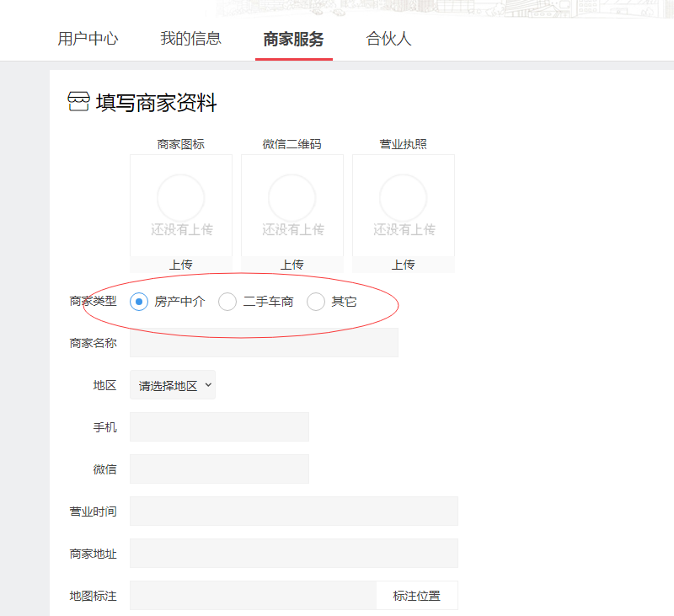Click into the 手机 text field
This screenshot has width=674, height=616.
(219, 427)
